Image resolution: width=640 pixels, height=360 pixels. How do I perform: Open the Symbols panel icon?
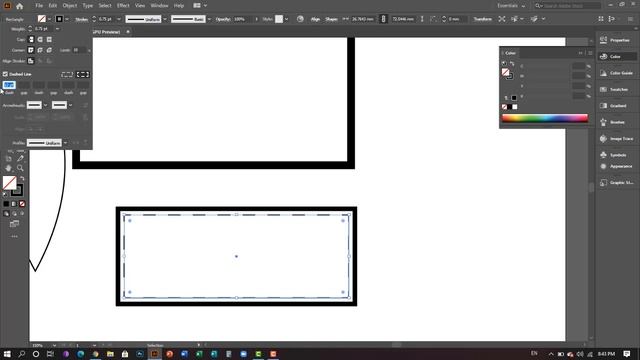(603, 155)
